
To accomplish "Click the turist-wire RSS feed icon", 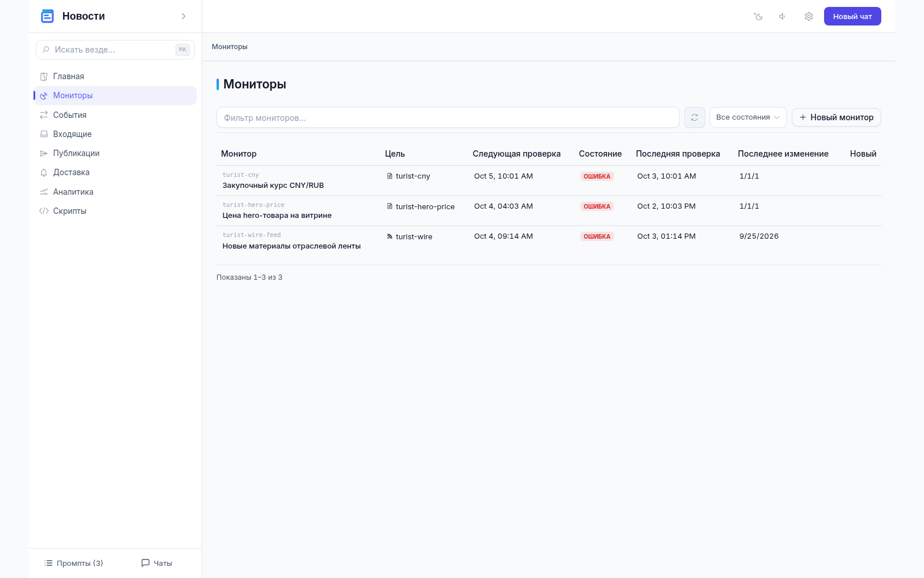I will coord(390,236).
